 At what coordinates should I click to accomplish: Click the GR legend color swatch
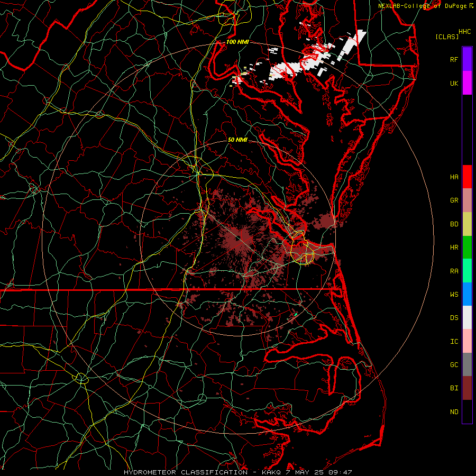(x=467, y=200)
